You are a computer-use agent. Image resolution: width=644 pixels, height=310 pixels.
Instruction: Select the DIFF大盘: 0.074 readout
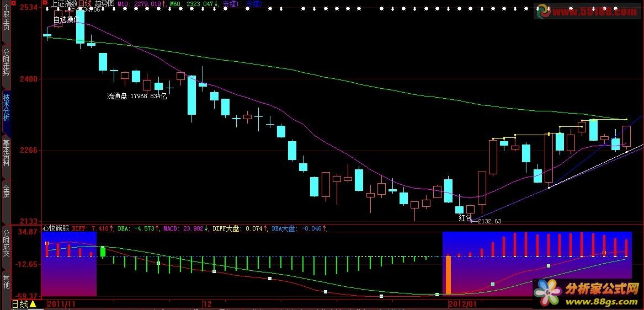coord(240,228)
